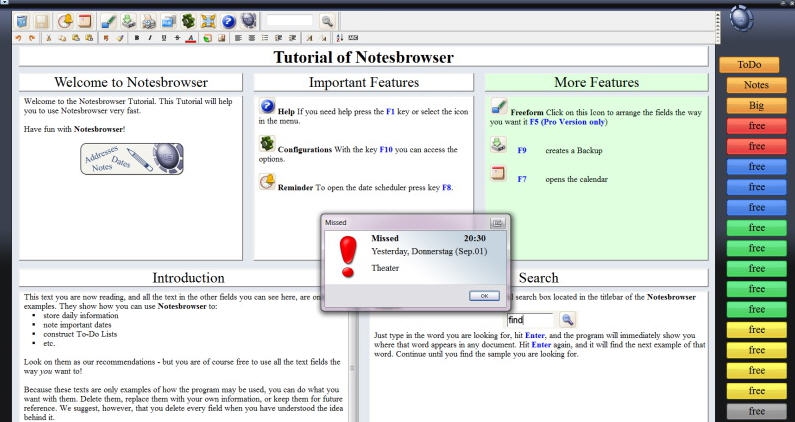The height and width of the screenshot is (422, 795).
Task: Click the Help icon in Important Features
Action: tap(267, 107)
